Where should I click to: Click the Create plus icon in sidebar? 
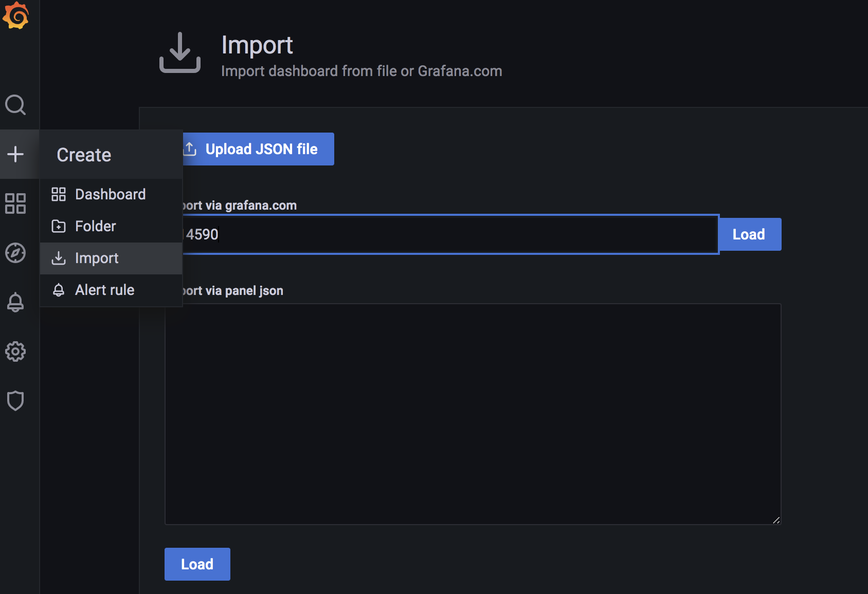[x=15, y=154]
